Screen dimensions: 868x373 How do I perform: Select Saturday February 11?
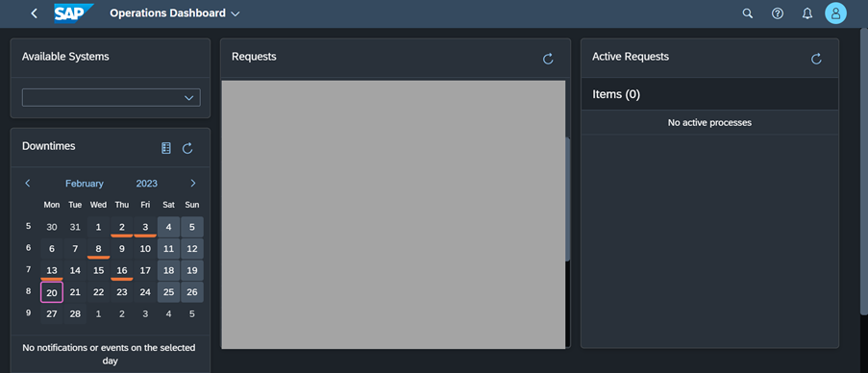pos(169,248)
